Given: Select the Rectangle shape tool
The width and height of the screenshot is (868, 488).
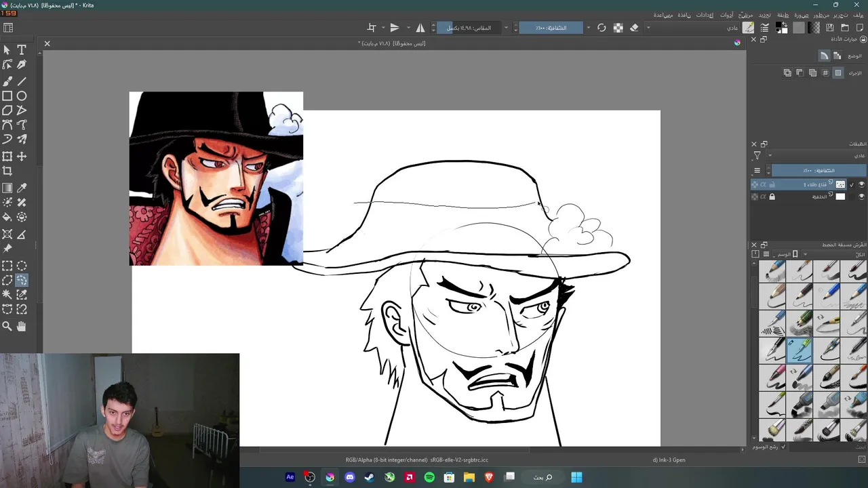Looking at the screenshot, I should 7,96.
